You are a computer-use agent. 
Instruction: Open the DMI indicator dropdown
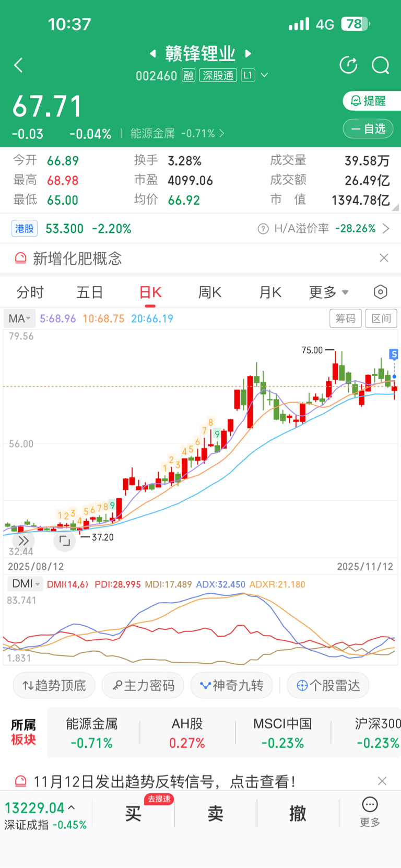pos(25,584)
